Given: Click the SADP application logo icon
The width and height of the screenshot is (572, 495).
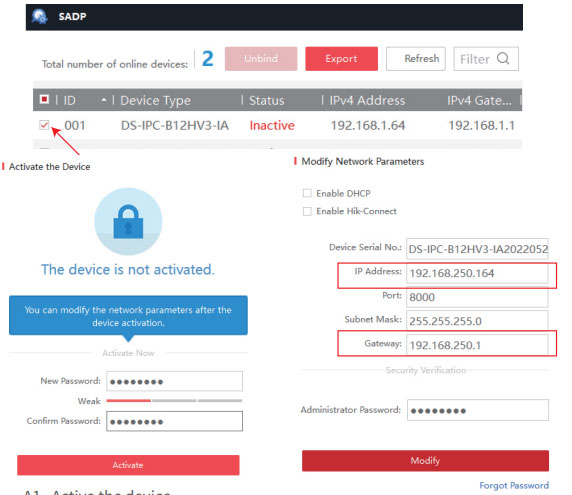Looking at the screenshot, I should [39, 17].
